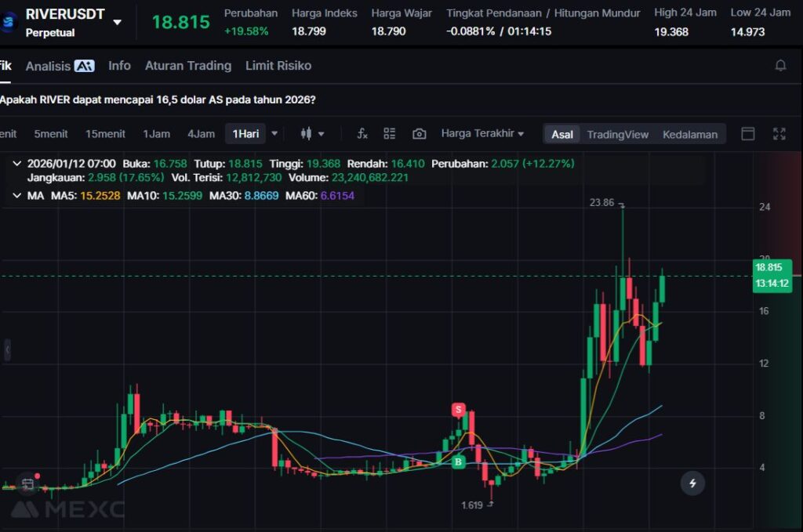Expand the Harga Terakhir price dropdown

point(482,134)
